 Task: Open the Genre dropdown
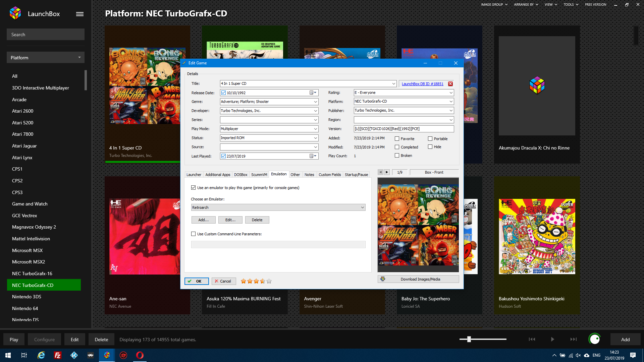tap(315, 102)
